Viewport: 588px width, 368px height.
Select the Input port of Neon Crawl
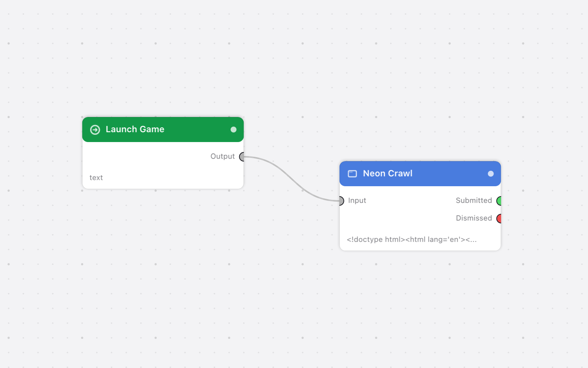coord(341,201)
